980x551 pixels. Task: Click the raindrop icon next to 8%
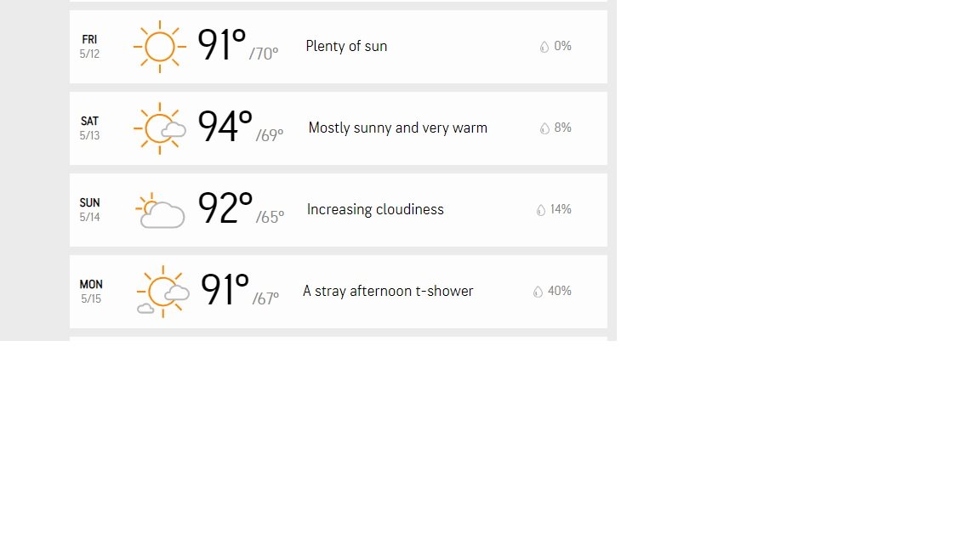tap(544, 128)
